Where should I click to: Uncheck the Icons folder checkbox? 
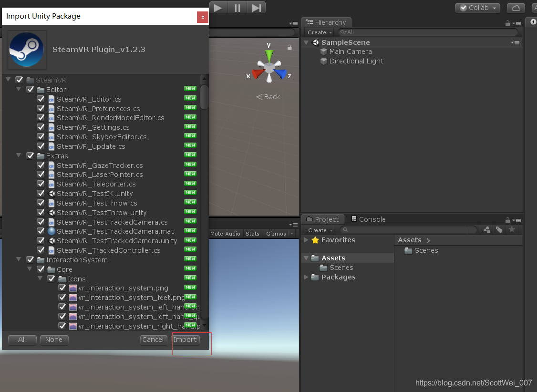[52, 279]
